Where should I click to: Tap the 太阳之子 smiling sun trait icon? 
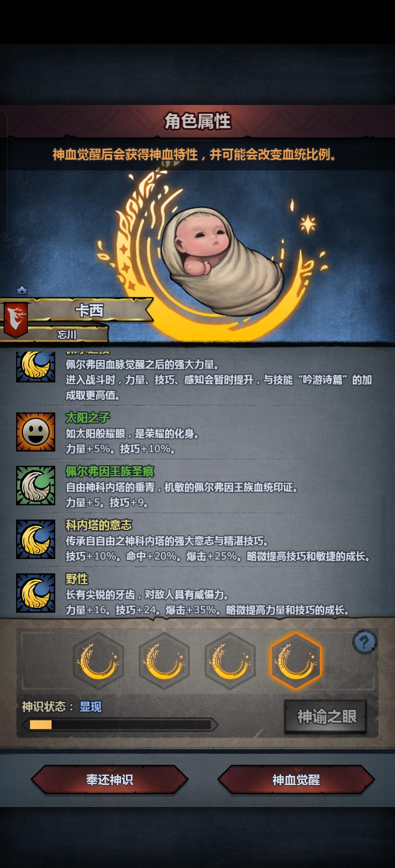35,432
